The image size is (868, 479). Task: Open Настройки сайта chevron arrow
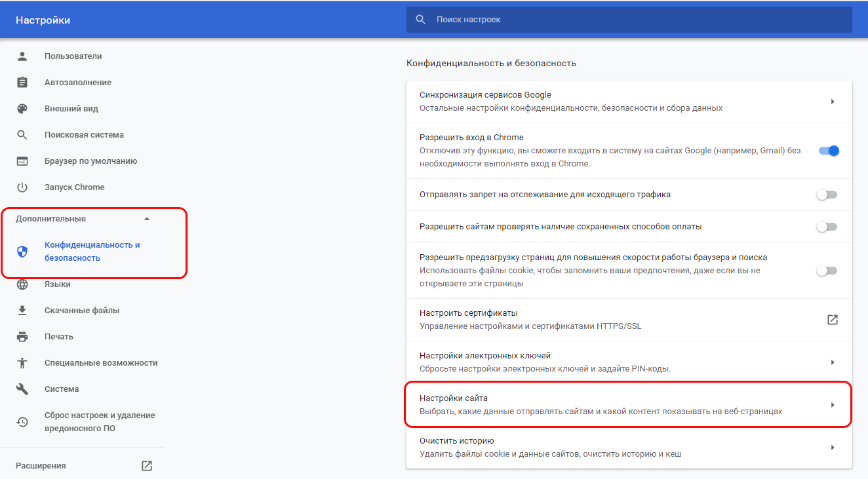point(832,405)
